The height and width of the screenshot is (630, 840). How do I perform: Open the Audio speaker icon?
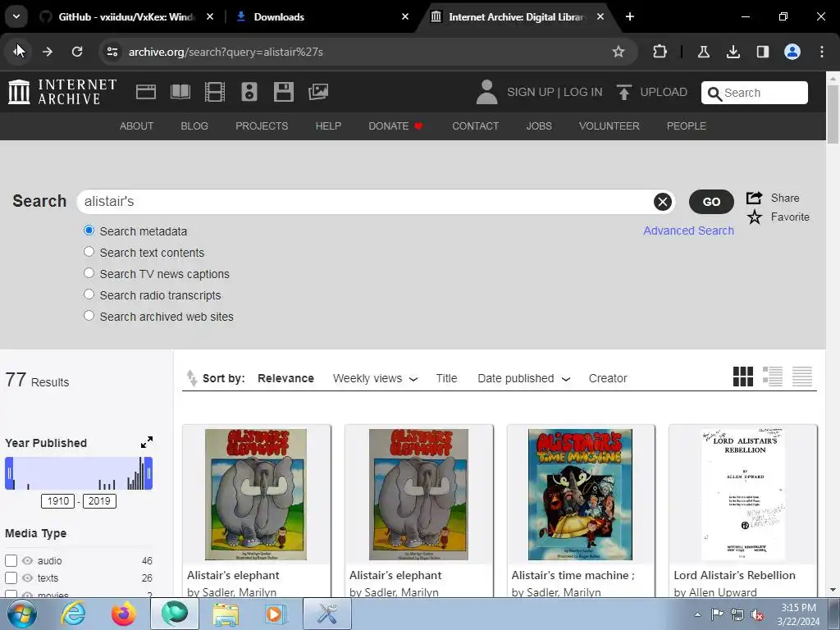249,92
